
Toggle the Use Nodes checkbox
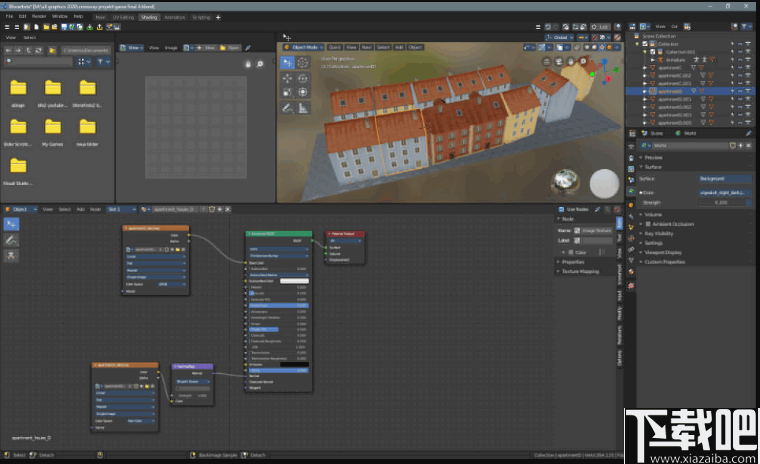point(561,209)
